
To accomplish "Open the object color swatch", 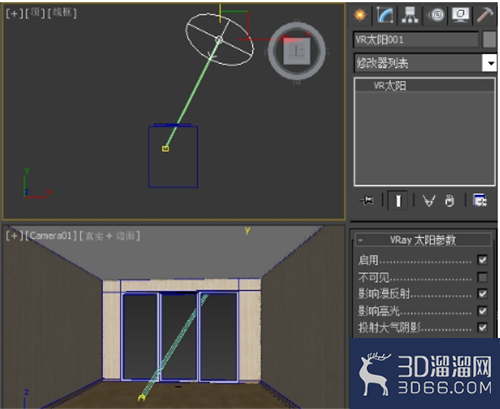I will click(489, 40).
